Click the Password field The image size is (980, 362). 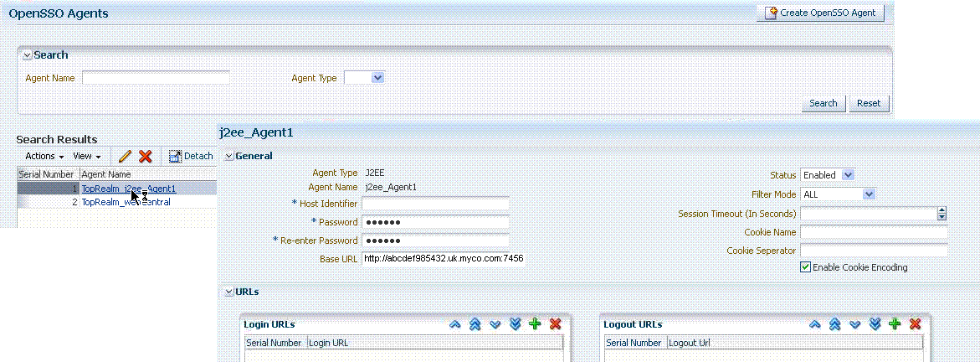[436, 222]
